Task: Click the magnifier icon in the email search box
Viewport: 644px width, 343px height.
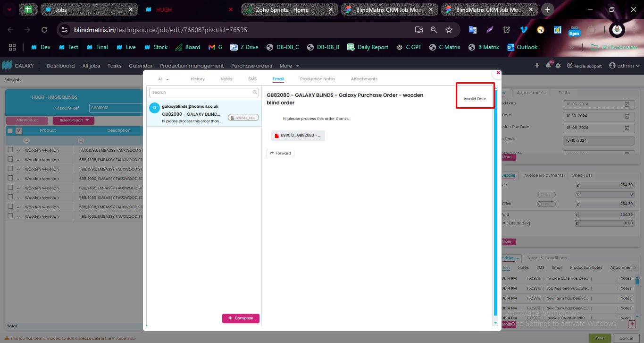Action: (255, 93)
